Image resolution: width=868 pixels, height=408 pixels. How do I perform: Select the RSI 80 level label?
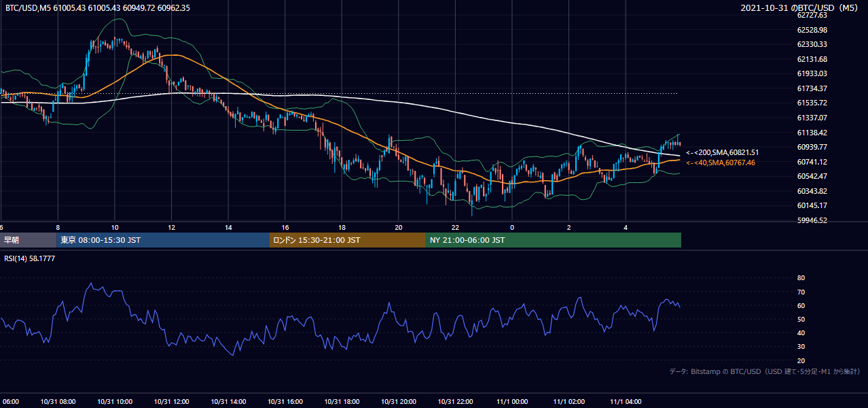pyautogui.click(x=801, y=278)
